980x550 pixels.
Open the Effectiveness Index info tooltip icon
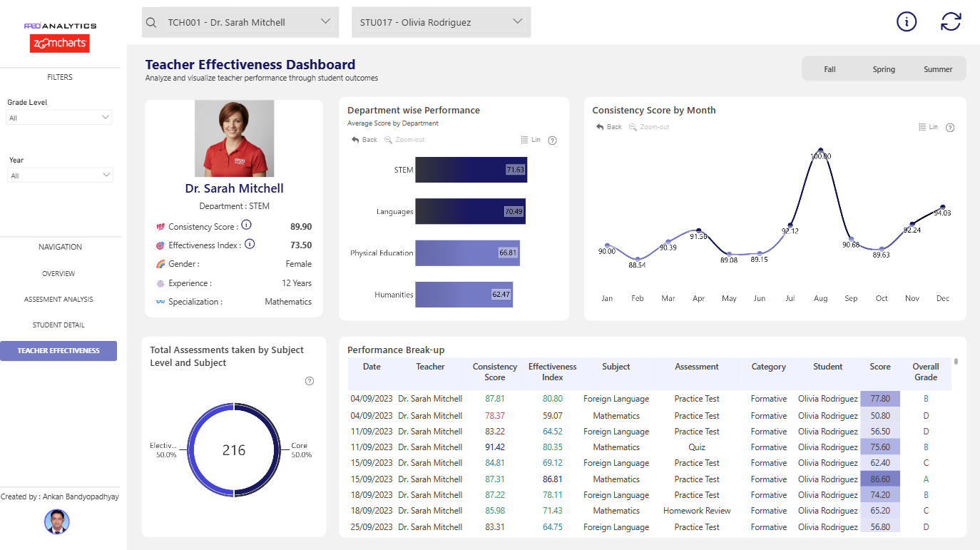click(x=250, y=244)
